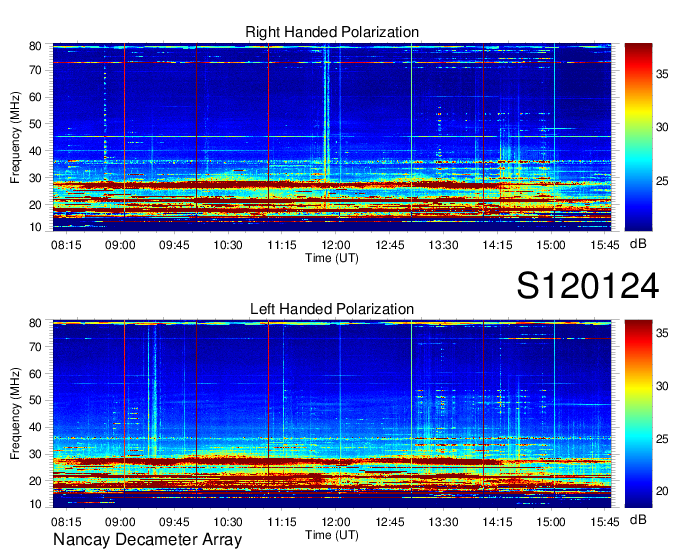This screenshot has width=680, height=552.
Task: Click the 30 dB tick on Left Handed colorbar
Action: pyautogui.click(x=662, y=386)
